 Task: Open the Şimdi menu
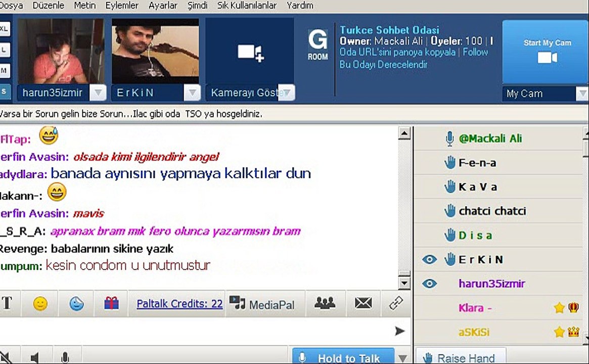[x=197, y=5]
